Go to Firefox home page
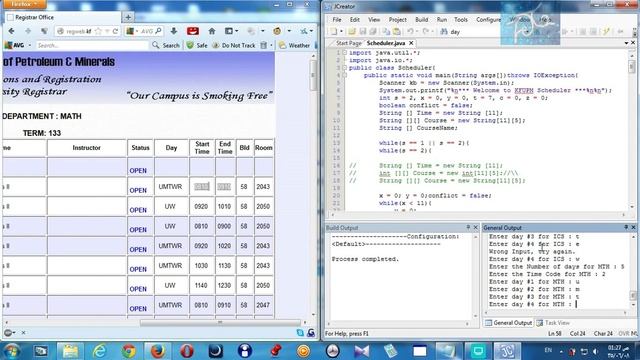Image resolution: width=640 pixels, height=360 pixels. coord(211,31)
